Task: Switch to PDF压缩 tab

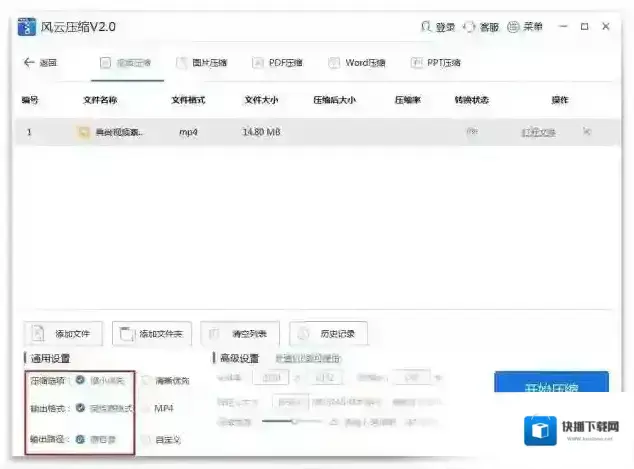Action: [277, 63]
